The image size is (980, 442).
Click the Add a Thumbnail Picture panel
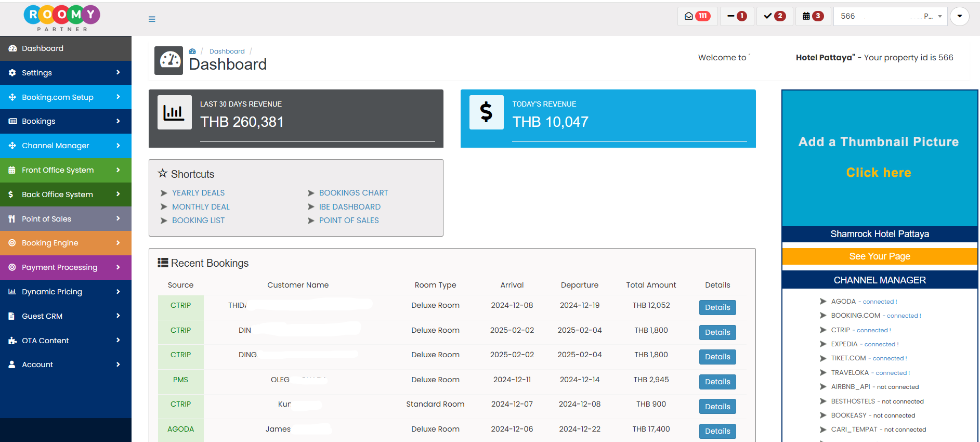coord(879,158)
